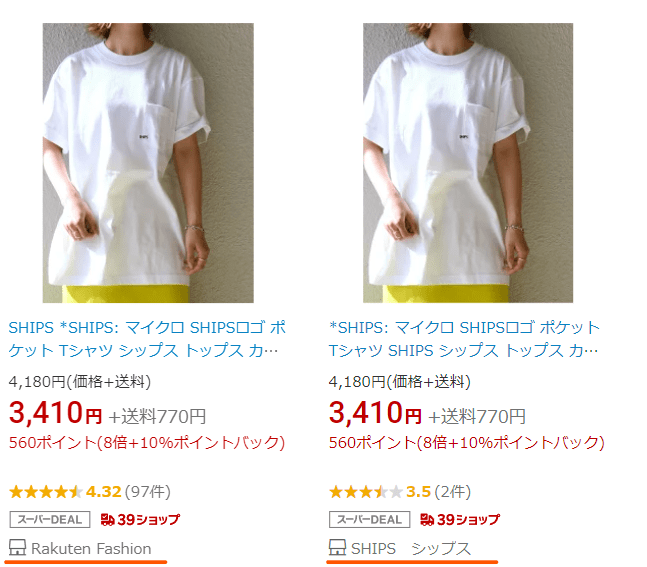Visit the SHIPS シップス shop link
Viewport: 647px width, 567px height.
411,549
